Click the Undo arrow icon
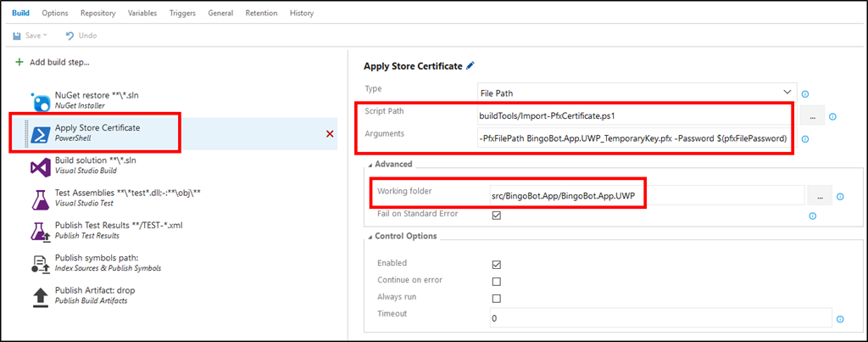868x342 pixels. coord(70,36)
